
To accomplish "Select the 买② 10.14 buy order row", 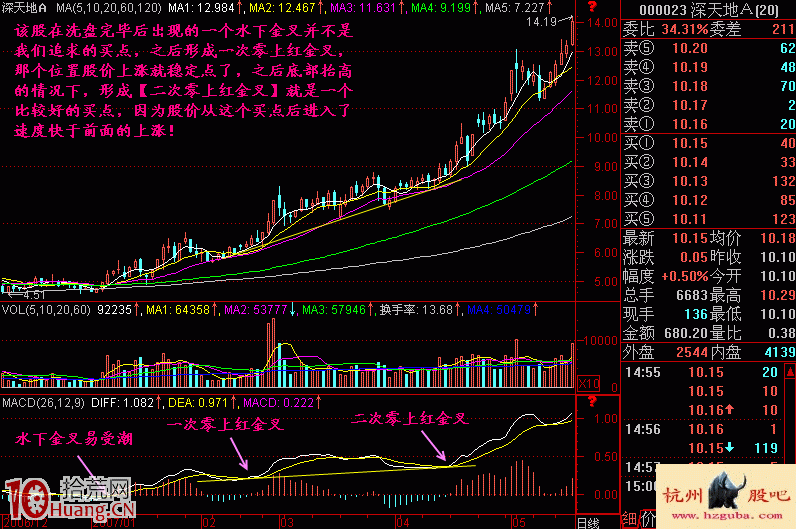I will pos(709,162).
